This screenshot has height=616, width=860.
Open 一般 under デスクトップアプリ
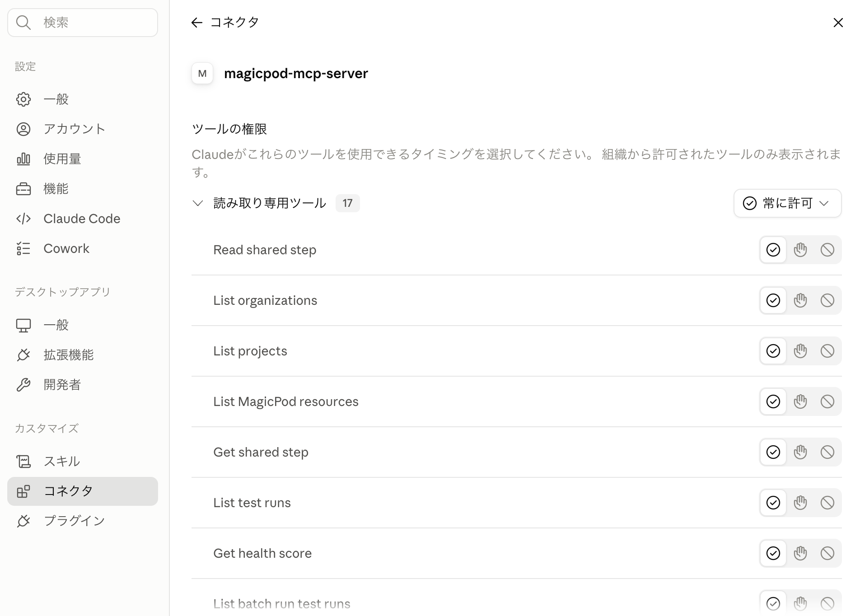[x=83, y=325]
